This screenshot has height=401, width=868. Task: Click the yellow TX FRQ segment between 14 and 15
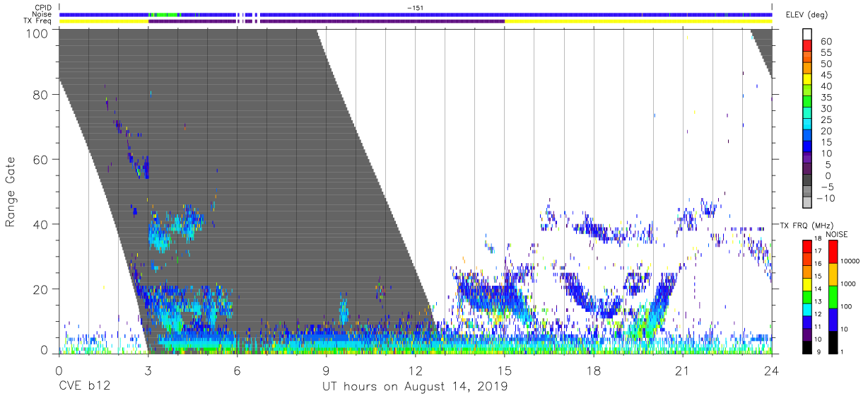tap(807, 283)
